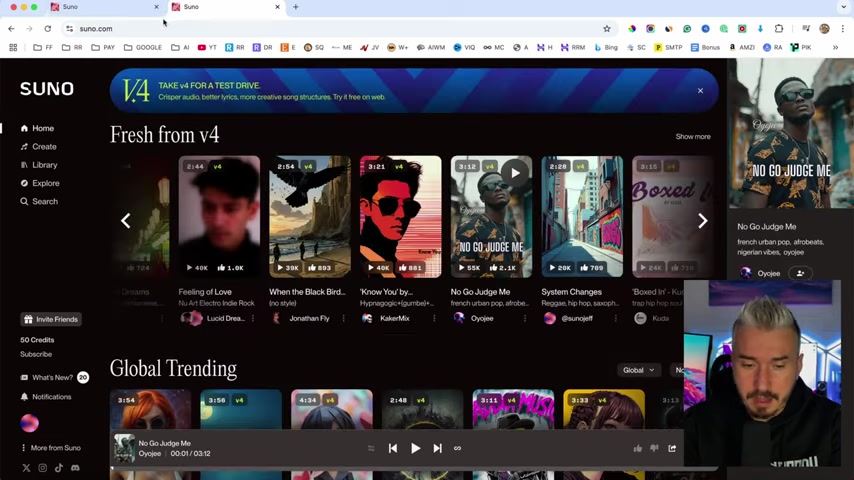Open the Global trending dropdown
This screenshot has width=854, height=480.
pyautogui.click(x=638, y=370)
